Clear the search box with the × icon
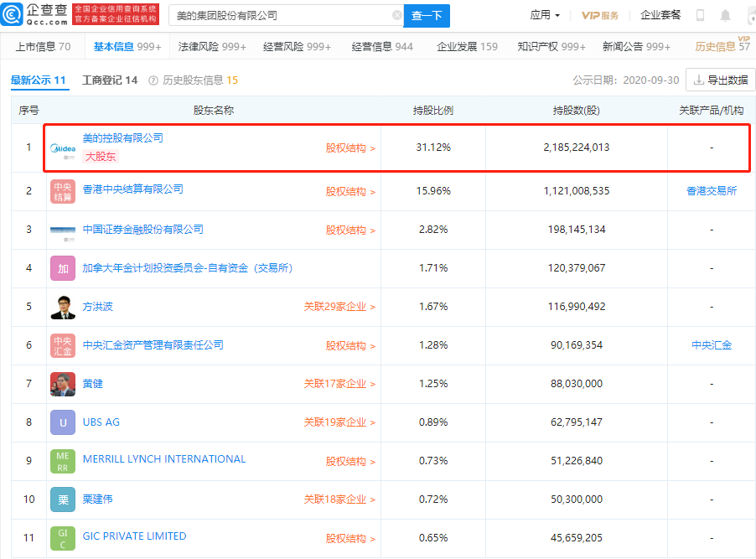Viewport: 756px width, 559px height. (x=397, y=16)
